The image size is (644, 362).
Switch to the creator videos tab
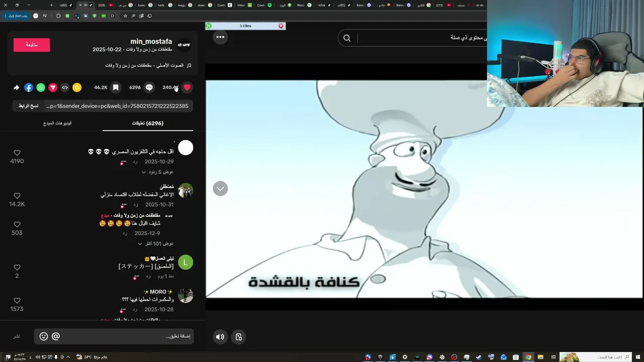tap(57, 123)
